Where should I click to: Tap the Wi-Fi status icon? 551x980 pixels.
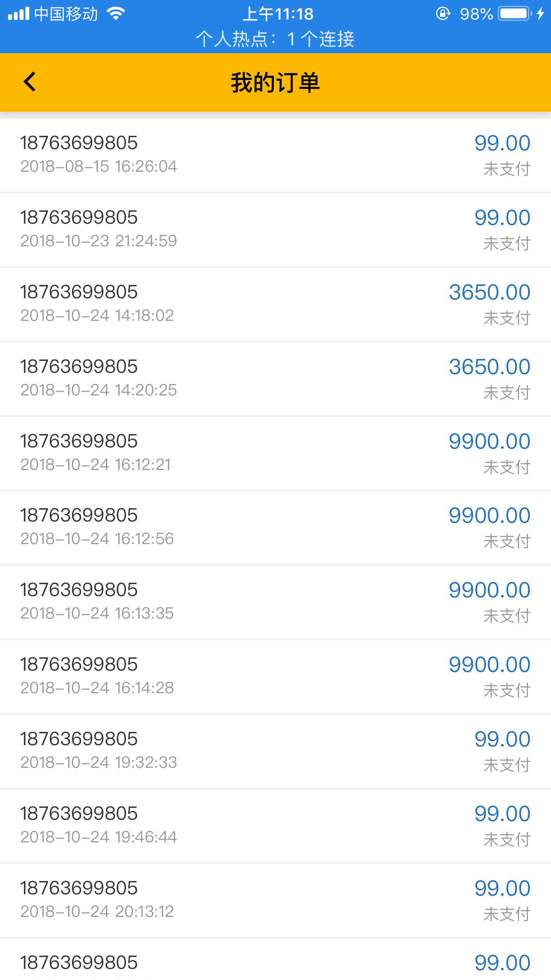116,14
